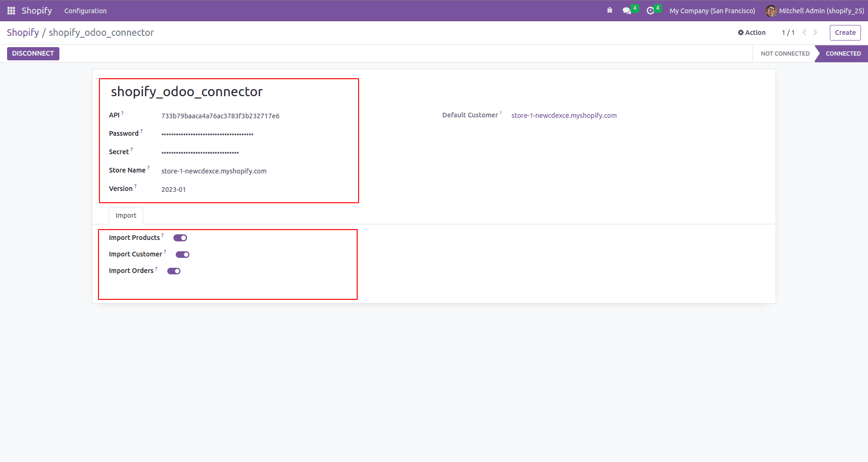This screenshot has height=462, width=868.
Task: Click Import Orders help question mark
Action: (x=156, y=268)
